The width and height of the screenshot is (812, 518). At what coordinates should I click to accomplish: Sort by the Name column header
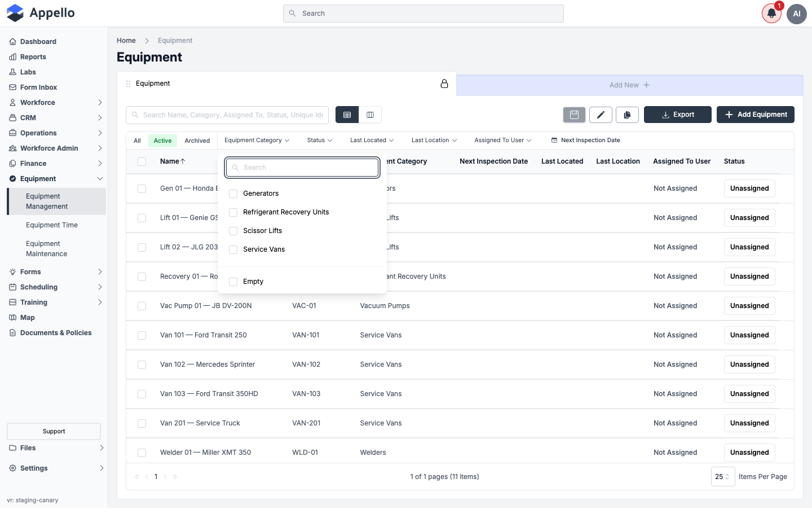[173, 161]
